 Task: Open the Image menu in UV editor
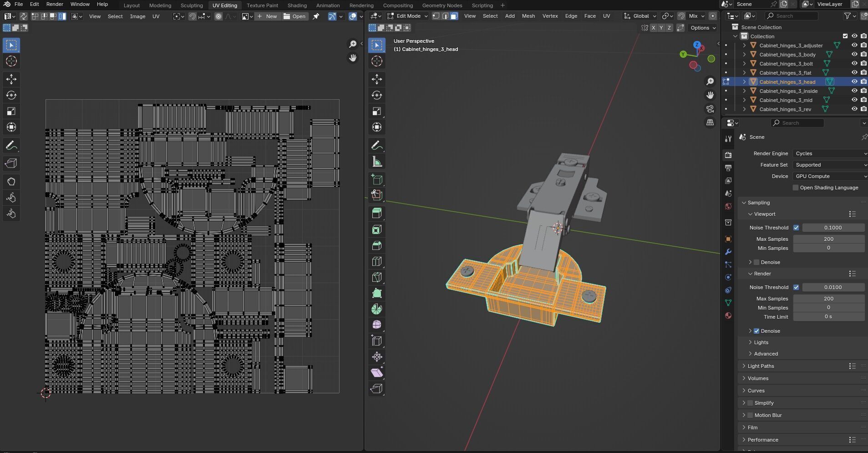[x=137, y=16]
